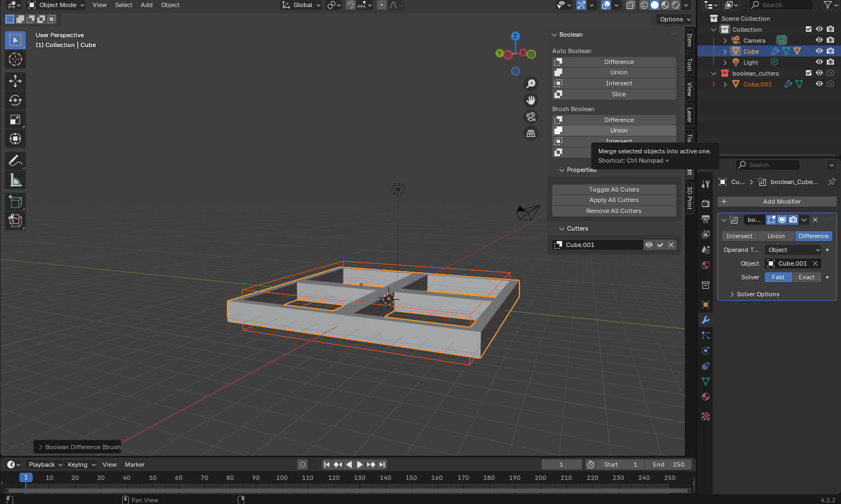Choose Exact solver option
The width and height of the screenshot is (841, 504).
pyautogui.click(x=806, y=277)
